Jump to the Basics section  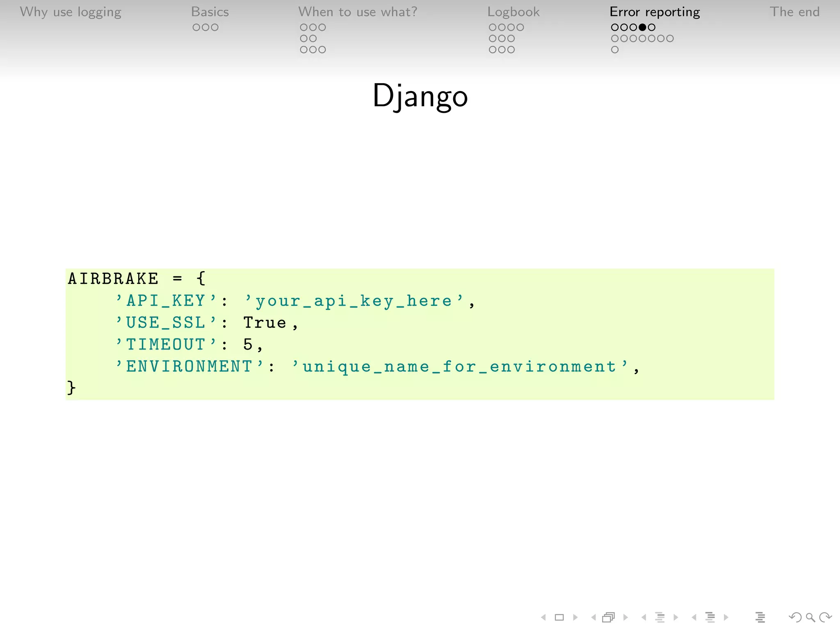click(210, 12)
